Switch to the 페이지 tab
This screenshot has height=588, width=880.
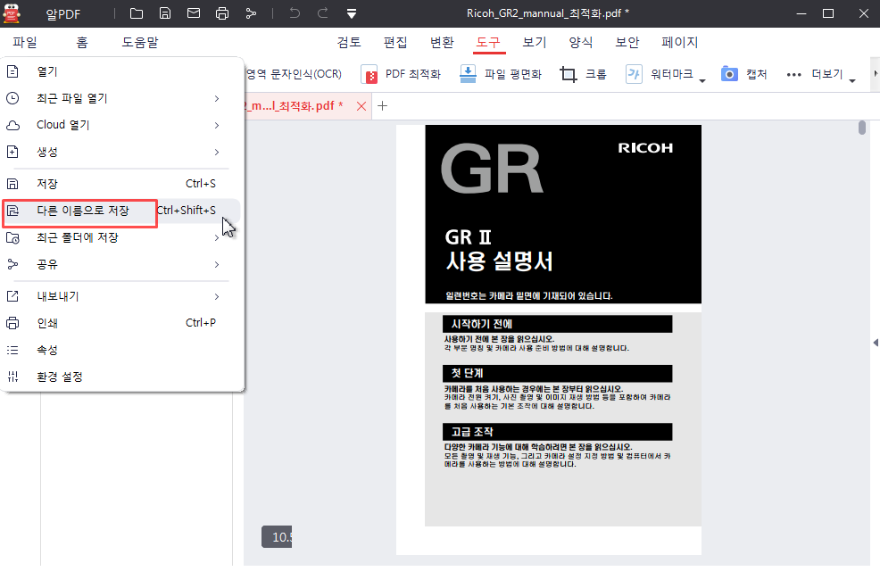click(x=680, y=42)
